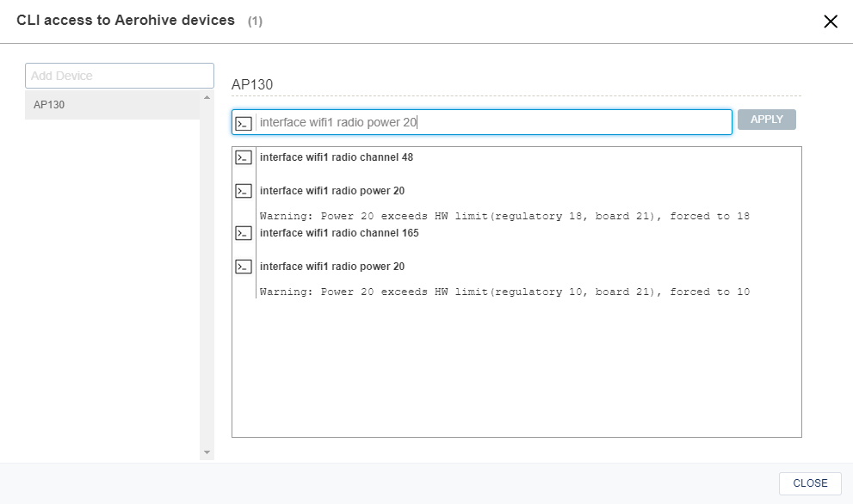Image resolution: width=853 pixels, height=504 pixels.
Task: Click the terminal icon above the 'forced to 10' warning
Action: point(244,267)
